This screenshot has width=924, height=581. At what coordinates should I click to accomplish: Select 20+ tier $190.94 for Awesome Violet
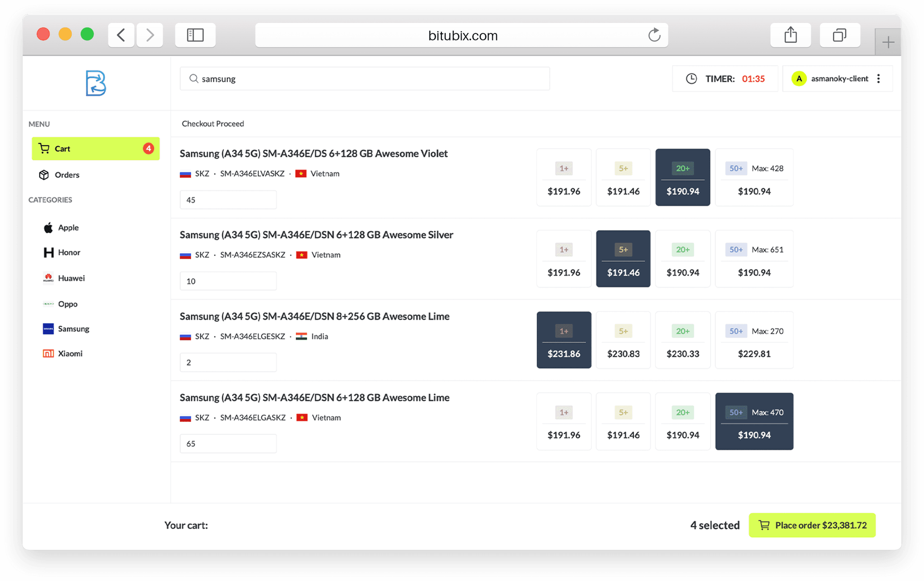[683, 177]
